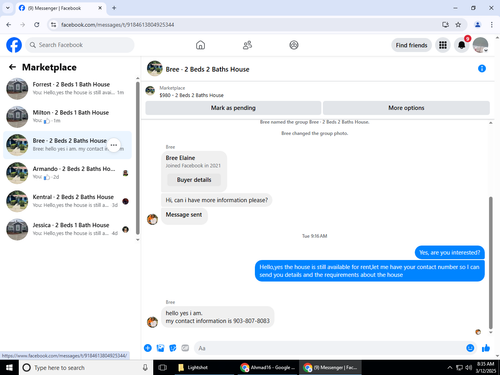Go back using the Marketplace back arrow
Screen dimensions: 500x375
(x=12, y=67)
